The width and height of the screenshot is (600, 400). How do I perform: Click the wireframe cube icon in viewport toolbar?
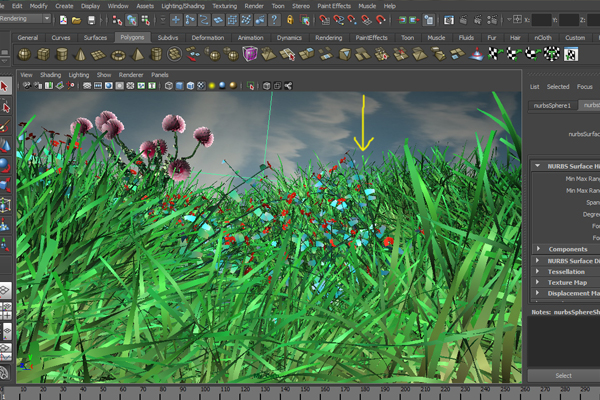169,86
